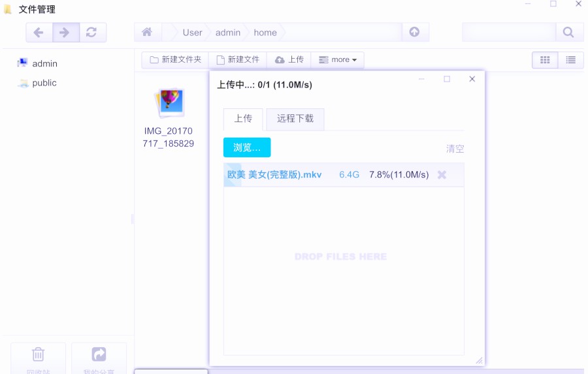Click the 6.4G file size value
Viewport: 588px width, 374px height.
point(349,175)
